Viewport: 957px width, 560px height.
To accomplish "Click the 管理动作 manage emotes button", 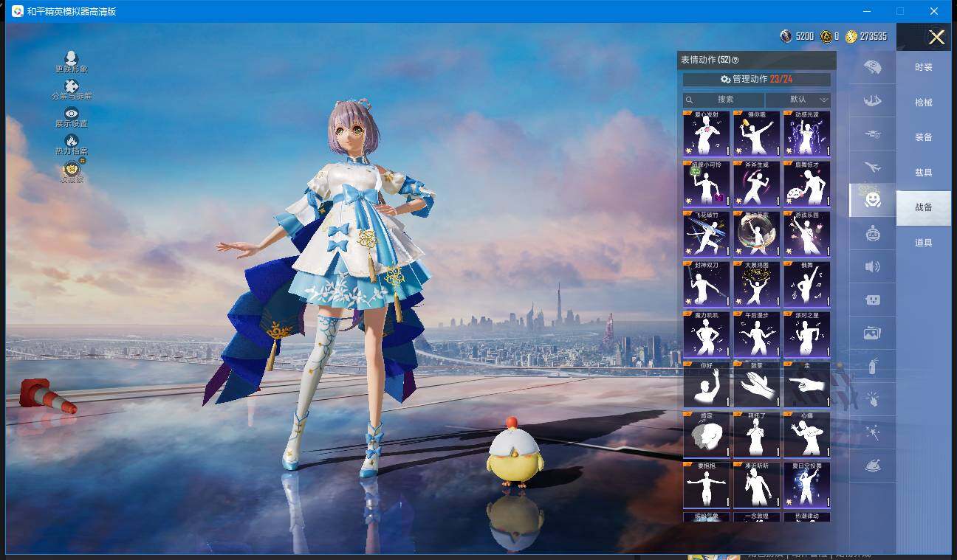I will click(756, 80).
